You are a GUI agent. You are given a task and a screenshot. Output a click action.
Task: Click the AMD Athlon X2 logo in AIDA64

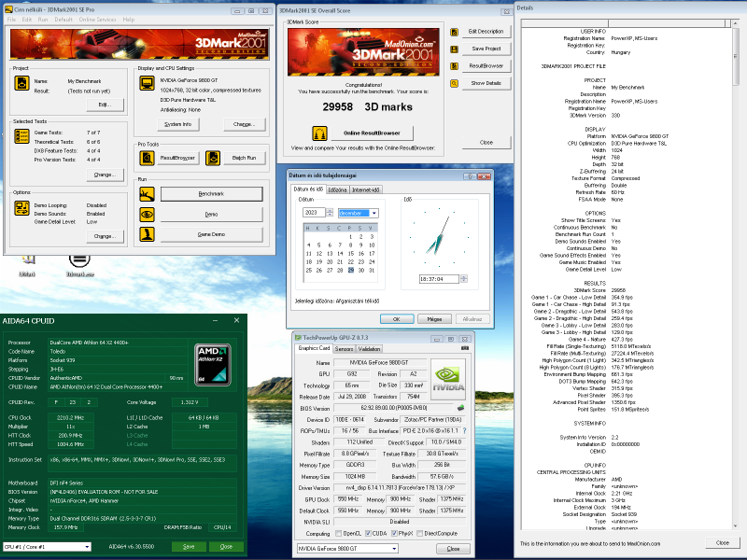[x=213, y=364]
